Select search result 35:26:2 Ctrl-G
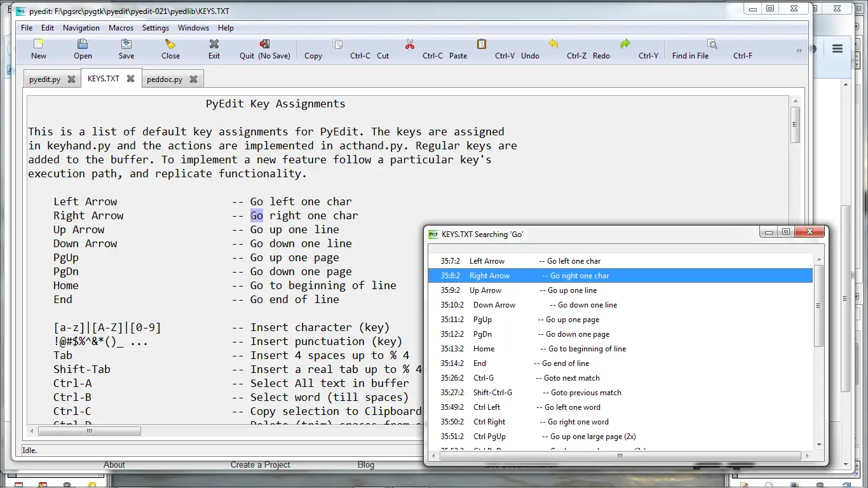The image size is (868, 488). coord(620,378)
